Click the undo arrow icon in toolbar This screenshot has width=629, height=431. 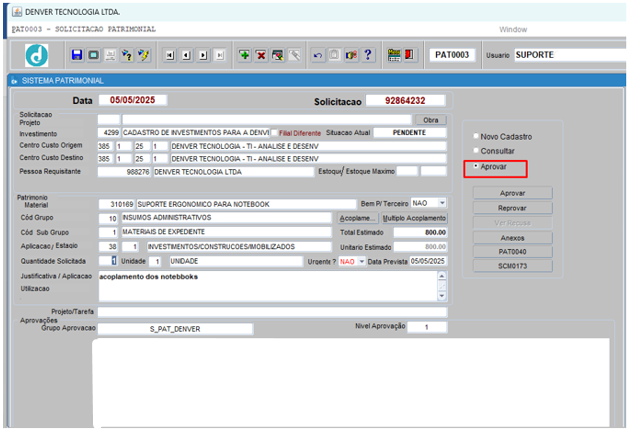coord(318,55)
